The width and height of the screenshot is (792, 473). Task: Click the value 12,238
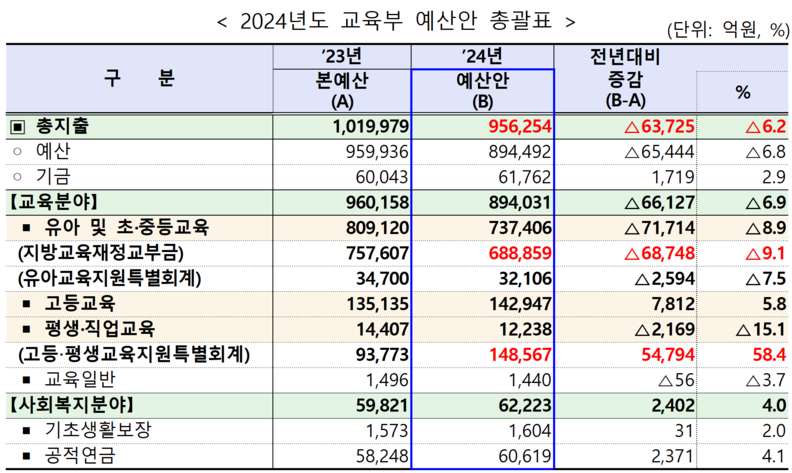pos(525,329)
